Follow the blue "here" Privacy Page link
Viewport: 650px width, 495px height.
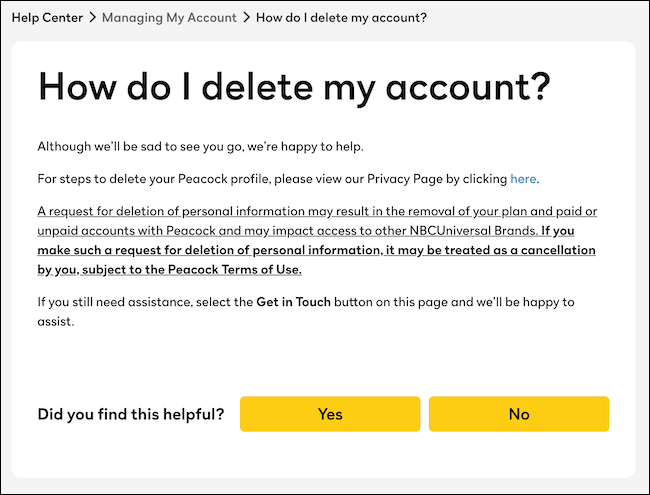pos(523,179)
